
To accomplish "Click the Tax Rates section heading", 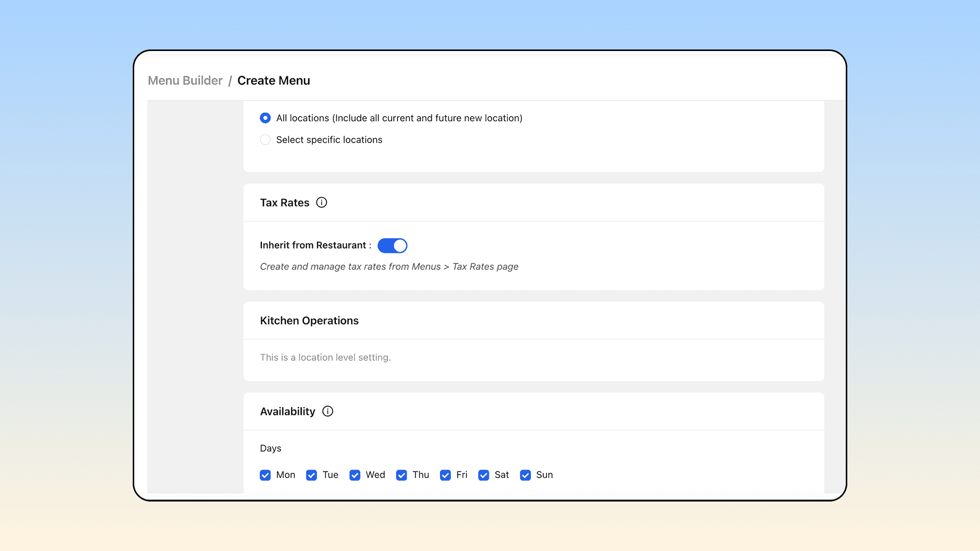I will click(284, 203).
